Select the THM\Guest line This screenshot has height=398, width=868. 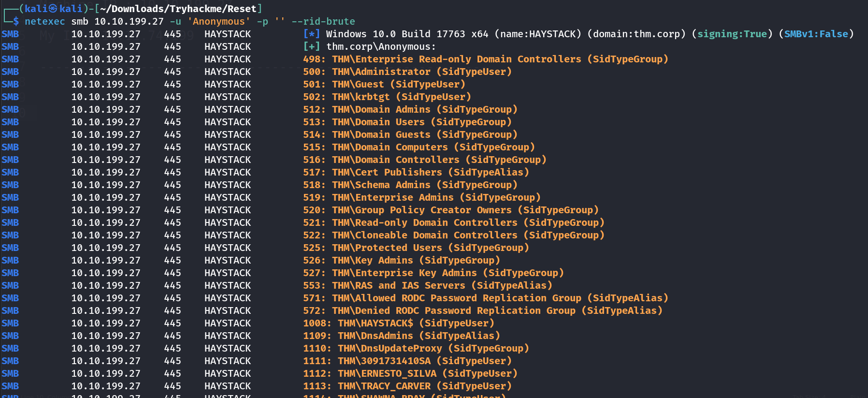[384, 84]
